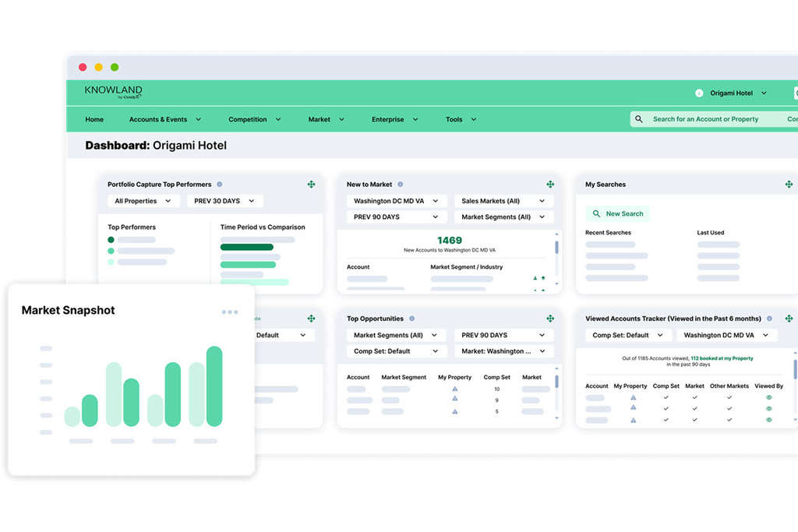
Task: Go to the Home page link
Action: pos(94,119)
